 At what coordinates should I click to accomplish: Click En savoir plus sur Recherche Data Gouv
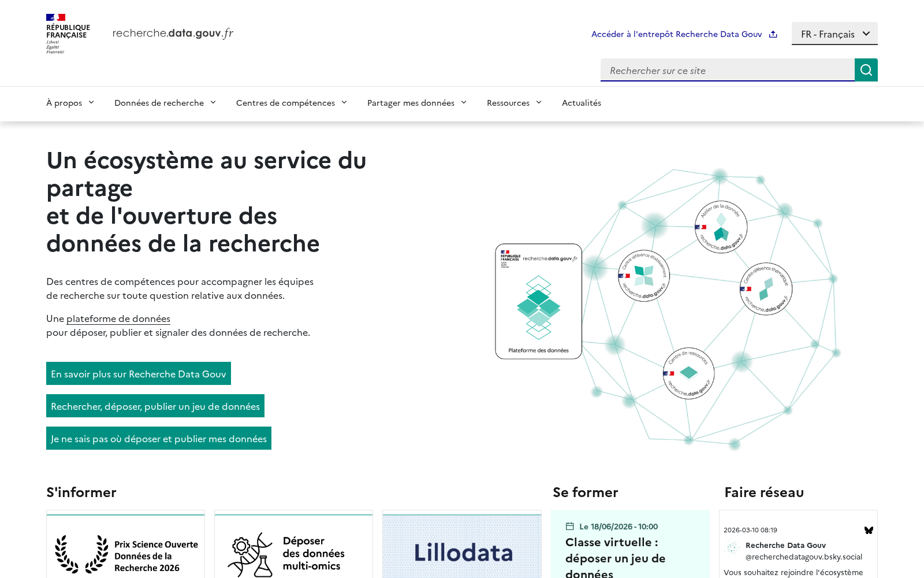139,373
